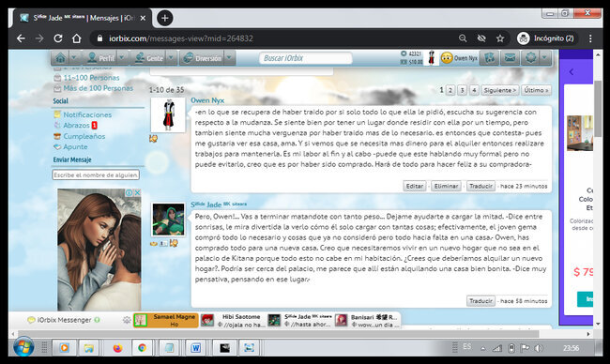Click the Notificaciones icon in sidebar
The width and height of the screenshot is (610, 364).
tap(57, 114)
